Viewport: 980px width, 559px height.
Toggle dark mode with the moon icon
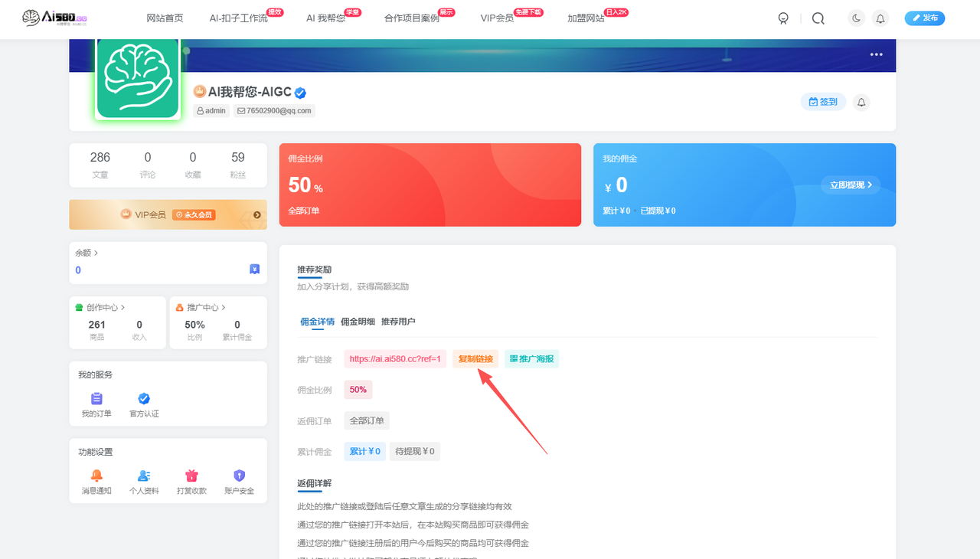(856, 18)
